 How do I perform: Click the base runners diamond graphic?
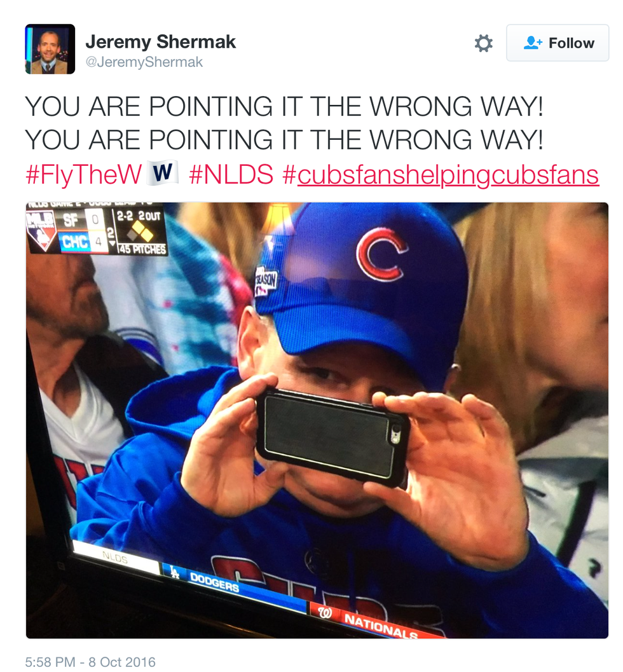click(140, 230)
